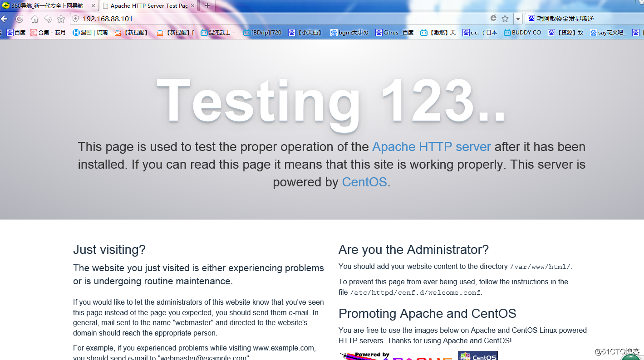Screen dimensions: 644x360
Task: Open the favorites star next to home
Action: click(x=61, y=19)
